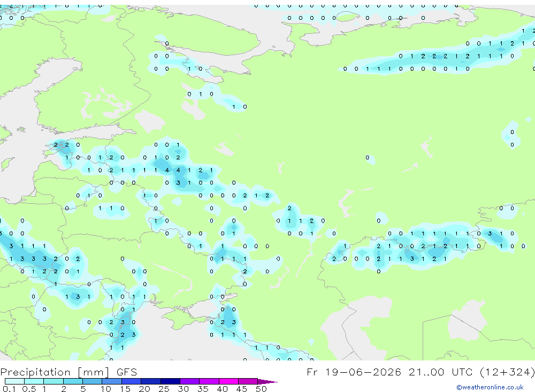Select the violet swatch between 30 and 35
This screenshot has width=535, height=392.
coord(190,381)
